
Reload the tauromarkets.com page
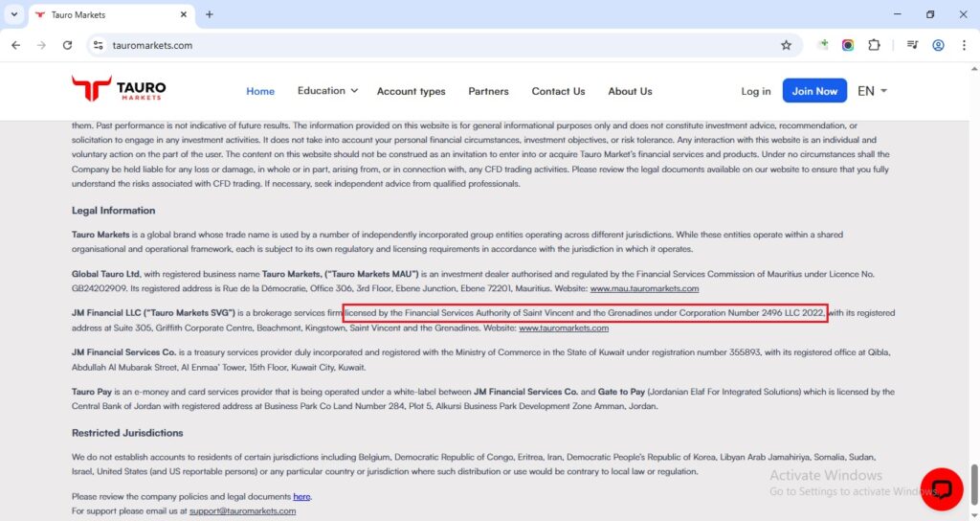[x=68, y=45]
